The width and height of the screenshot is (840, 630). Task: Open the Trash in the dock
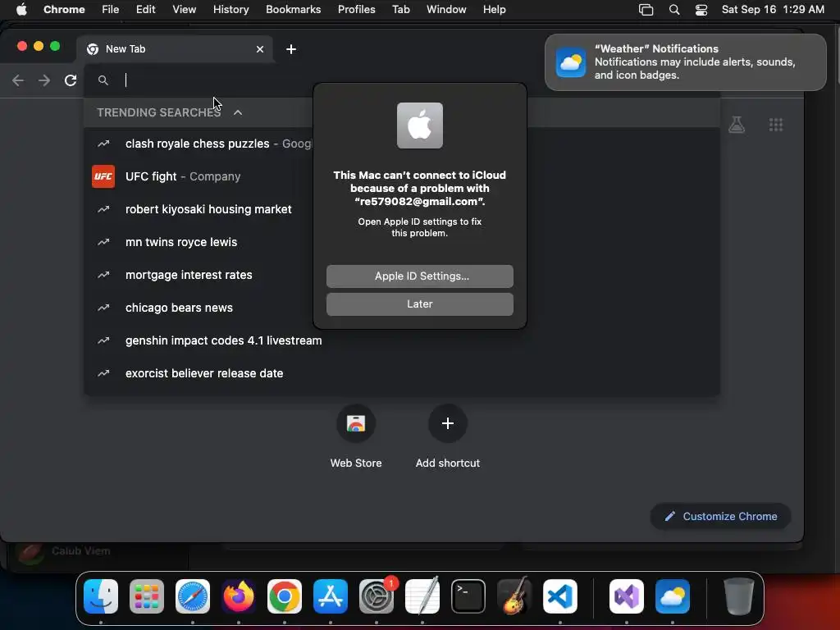739,596
